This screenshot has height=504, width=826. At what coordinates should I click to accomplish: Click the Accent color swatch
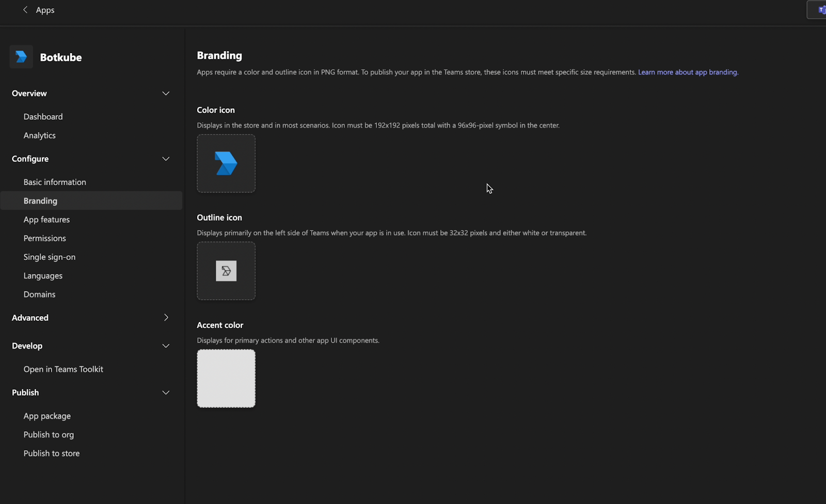pos(226,378)
